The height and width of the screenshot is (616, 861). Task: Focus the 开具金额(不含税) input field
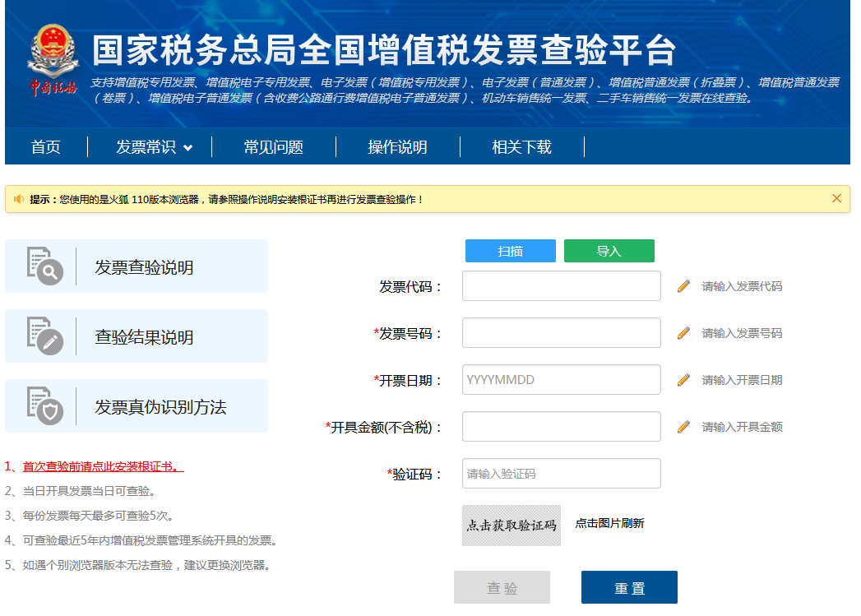click(561, 427)
